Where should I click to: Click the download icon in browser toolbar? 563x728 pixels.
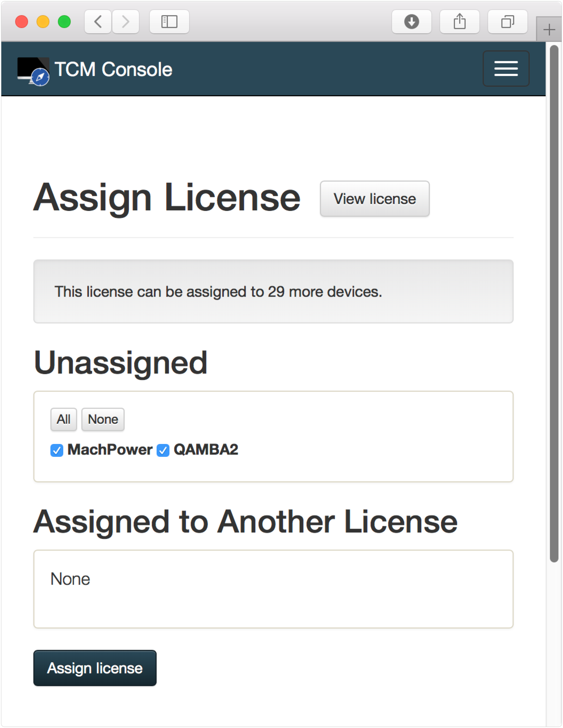point(410,18)
